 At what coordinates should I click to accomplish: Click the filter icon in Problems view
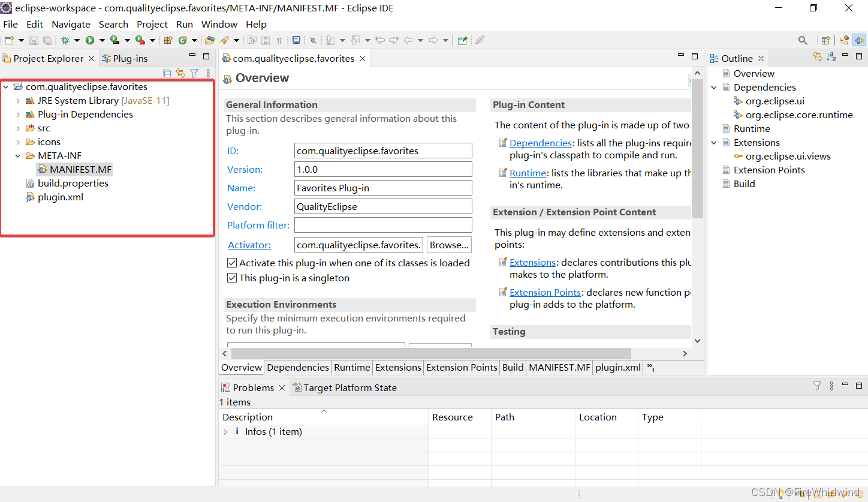(817, 386)
